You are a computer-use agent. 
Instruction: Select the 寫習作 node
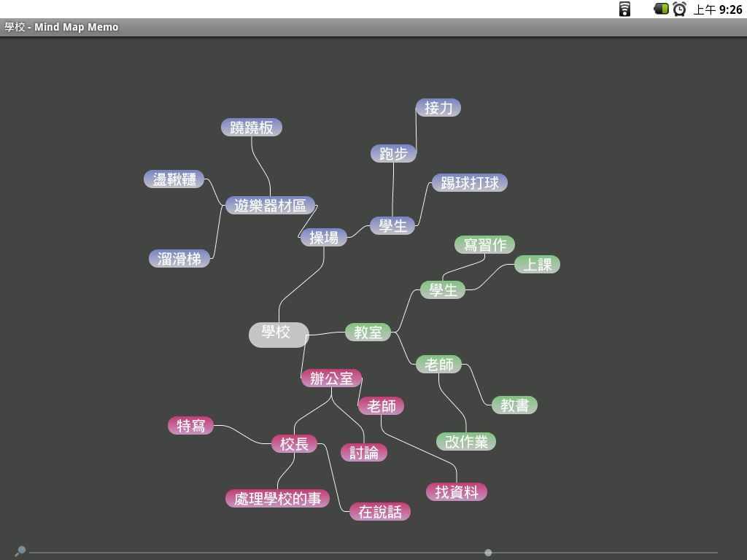[484, 245]
